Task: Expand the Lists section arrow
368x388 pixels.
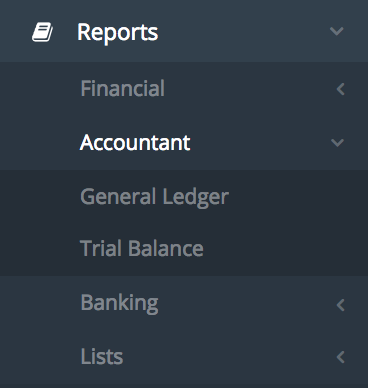Action: click(340, 357)
